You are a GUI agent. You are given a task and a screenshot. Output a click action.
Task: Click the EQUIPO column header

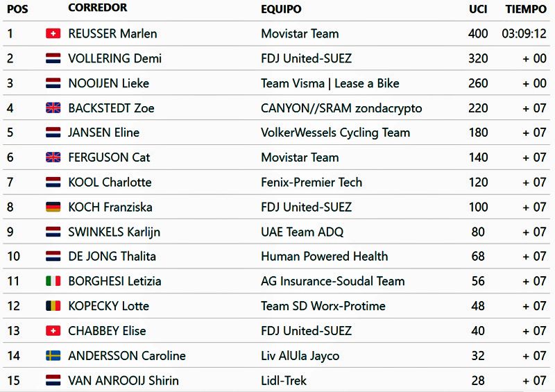pyautogui.click(x=281, y=9)
